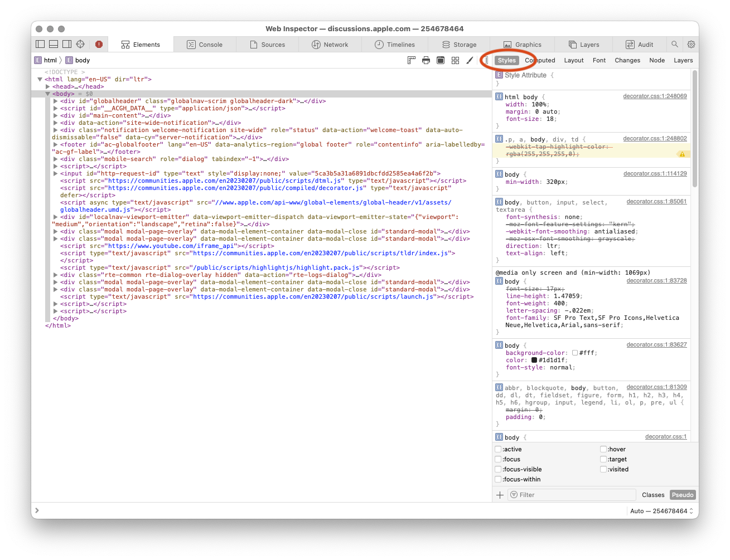Click the window-shaped appearance icon

pyautogui.click(x=441, y=60)
